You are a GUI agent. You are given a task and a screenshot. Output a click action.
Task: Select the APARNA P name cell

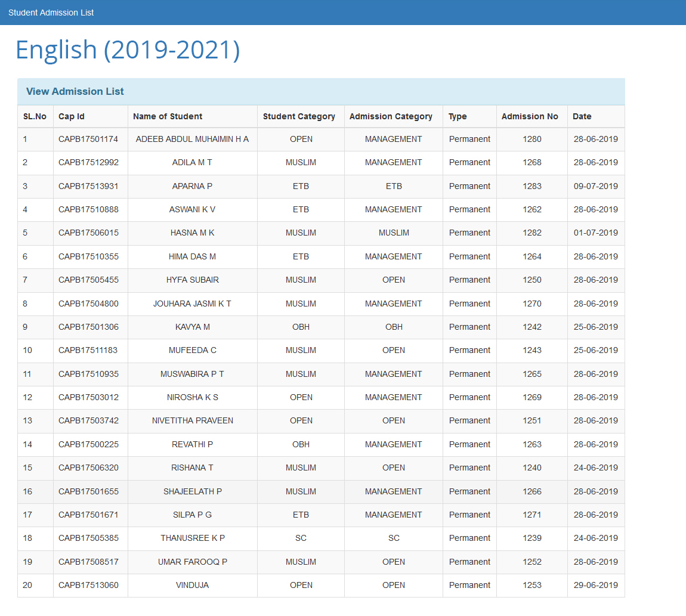click(x=192, y=186)
